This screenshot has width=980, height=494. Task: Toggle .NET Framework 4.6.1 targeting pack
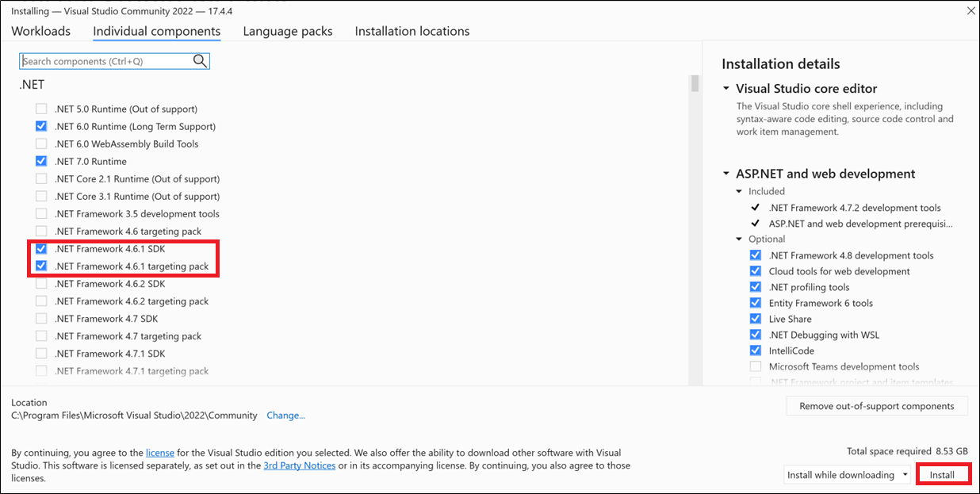point(41,266)
